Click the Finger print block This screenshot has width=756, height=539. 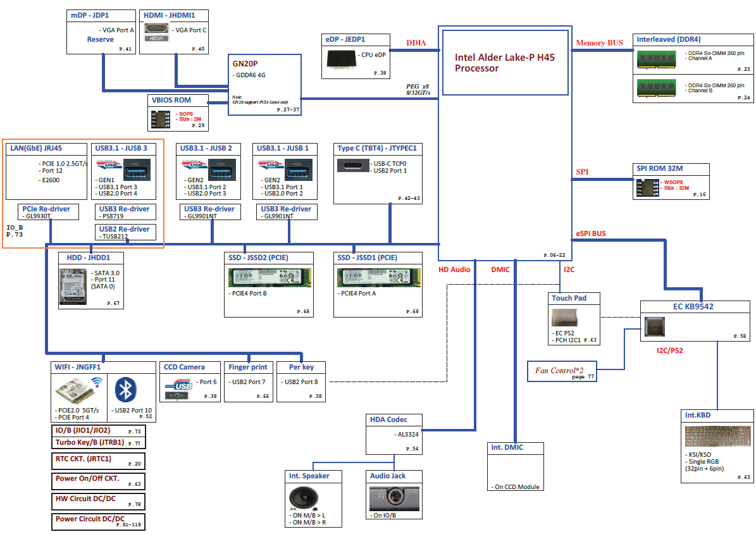click(x=248, y=382)
